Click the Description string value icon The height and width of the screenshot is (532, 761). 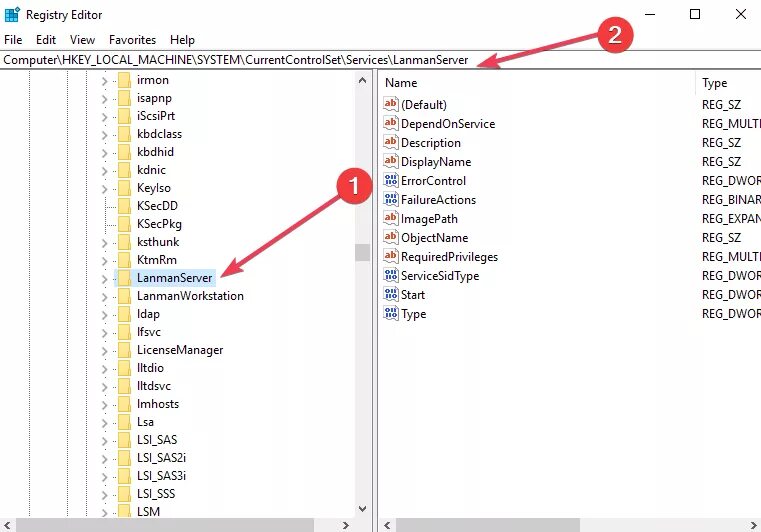coord(391,142)
